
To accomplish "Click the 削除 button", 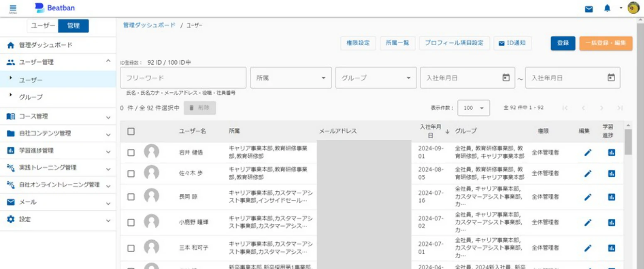I will (200, 108).
